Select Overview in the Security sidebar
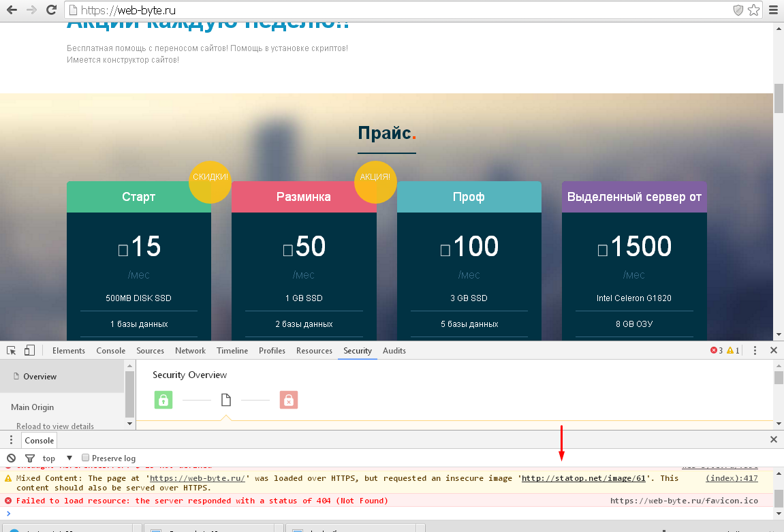Screen dimensions: 784x532 pos(40,377)
